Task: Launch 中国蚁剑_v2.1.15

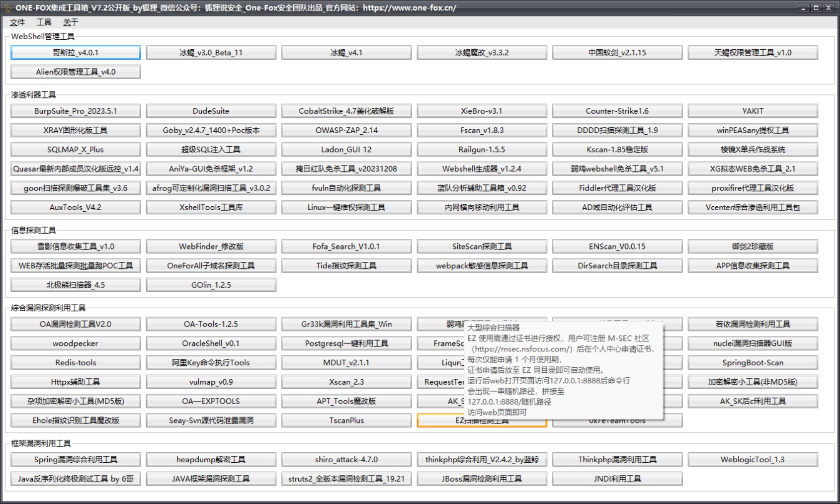Action: (x=617, y=53)
